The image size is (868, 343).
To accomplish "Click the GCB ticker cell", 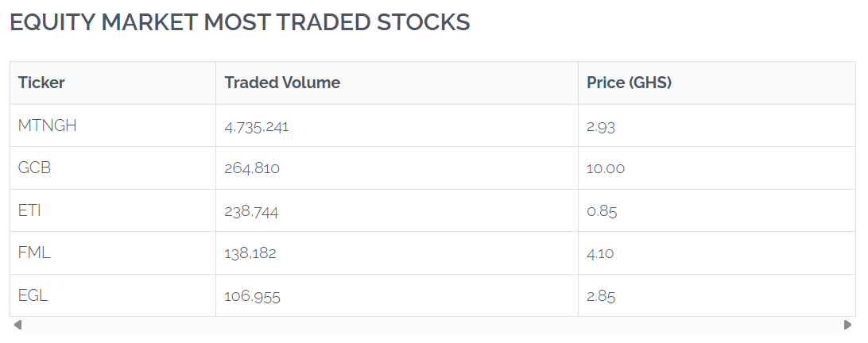I will click(x=113, y=168).
